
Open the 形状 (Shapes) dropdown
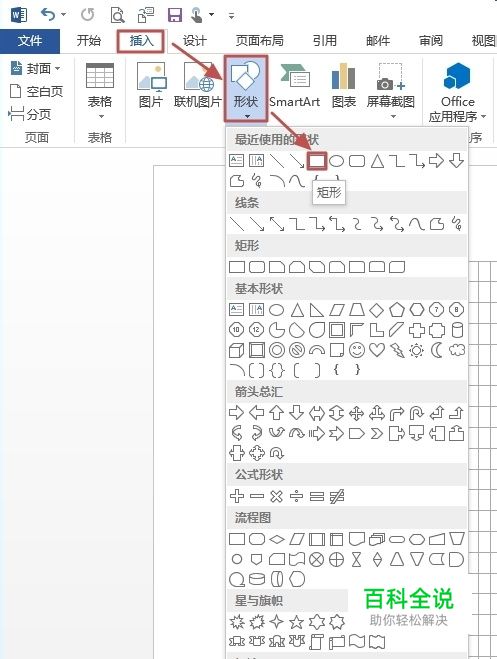(246, 89)
